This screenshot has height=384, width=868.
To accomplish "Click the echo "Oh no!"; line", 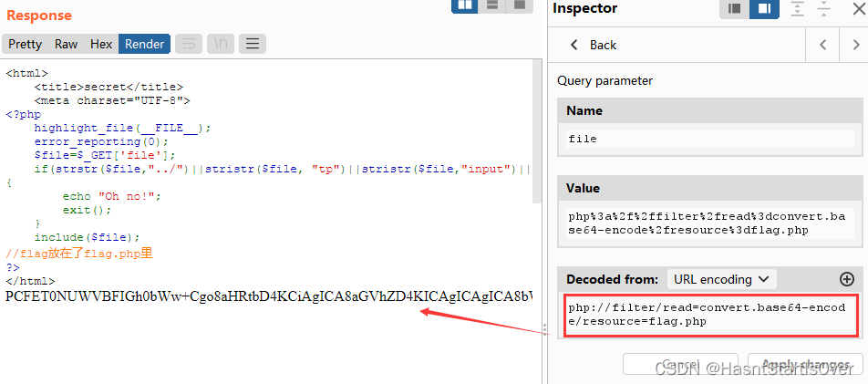I will (111, 196).
